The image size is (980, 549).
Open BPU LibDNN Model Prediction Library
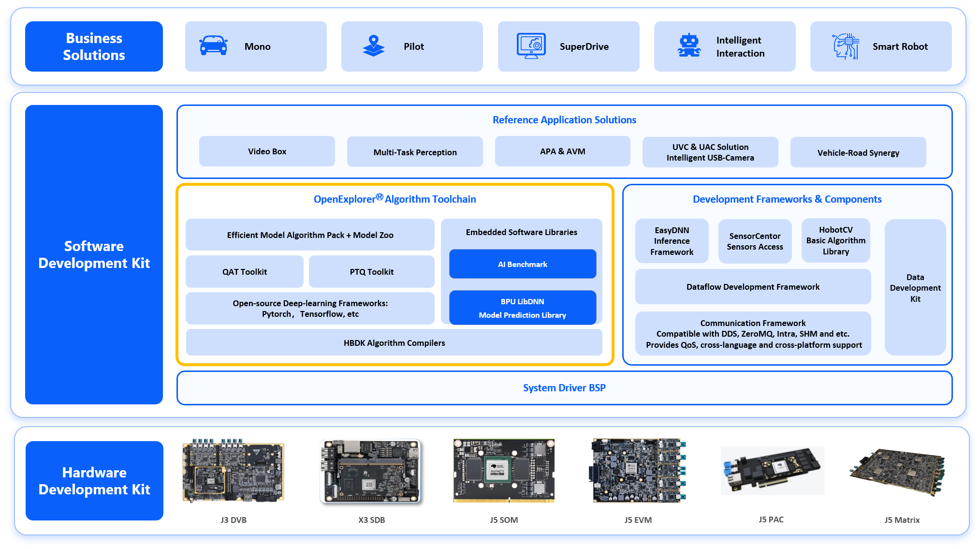tap(523, 308)
